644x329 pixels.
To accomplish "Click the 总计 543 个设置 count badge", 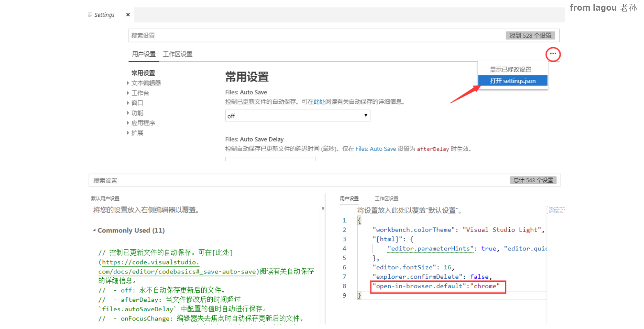I will pyautogui.click(x=533, y=180).
